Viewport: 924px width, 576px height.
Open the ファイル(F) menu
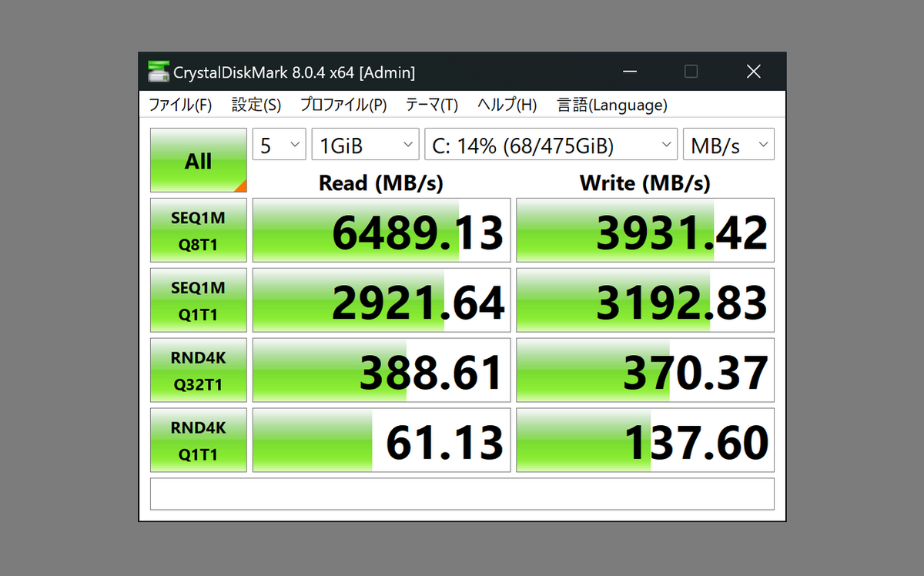[x=180, y=105]
